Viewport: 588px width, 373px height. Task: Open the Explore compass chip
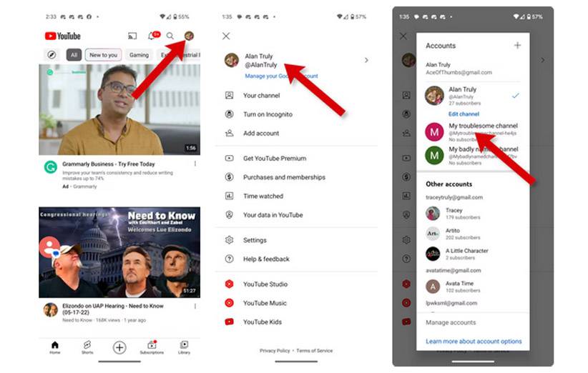(x=52, y=55)
